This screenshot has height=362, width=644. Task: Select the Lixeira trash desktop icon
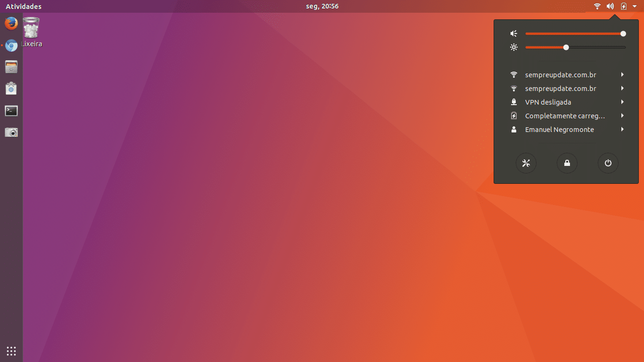pyautogui.click(x=32, y=32)
